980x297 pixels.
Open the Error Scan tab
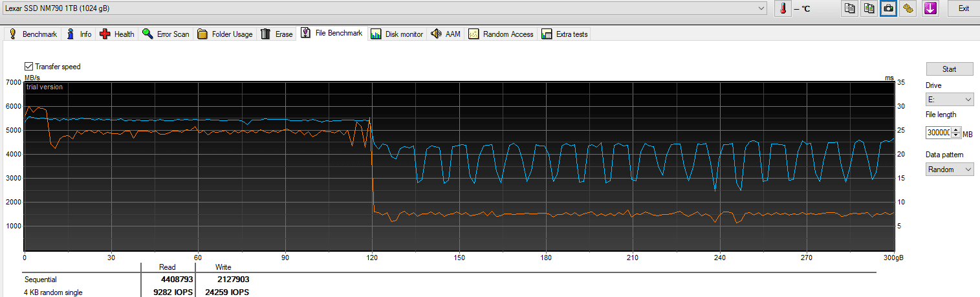[x=166, y=34]
